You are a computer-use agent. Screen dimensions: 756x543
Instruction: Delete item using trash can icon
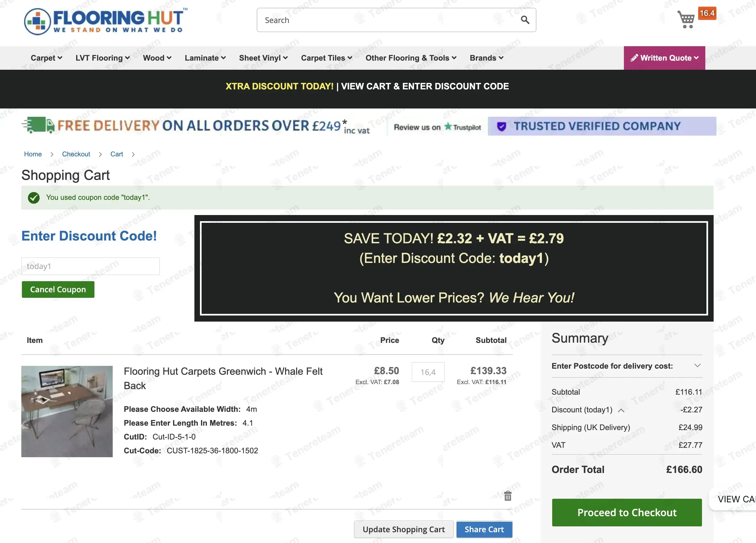(507, 496)
